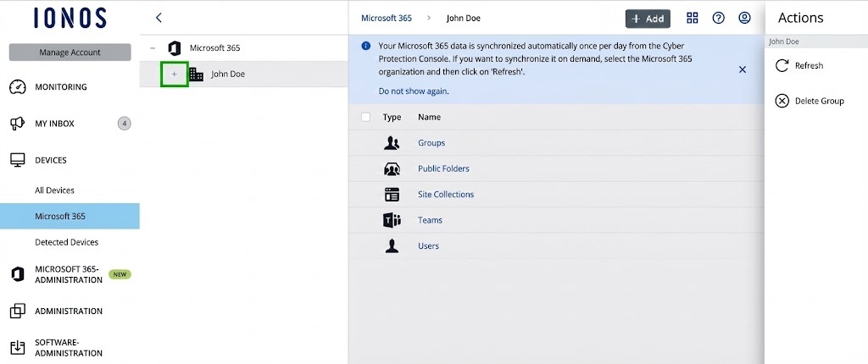Click the Devices monitor icon
The image size is (868, 364).
(x=18, y=160)
